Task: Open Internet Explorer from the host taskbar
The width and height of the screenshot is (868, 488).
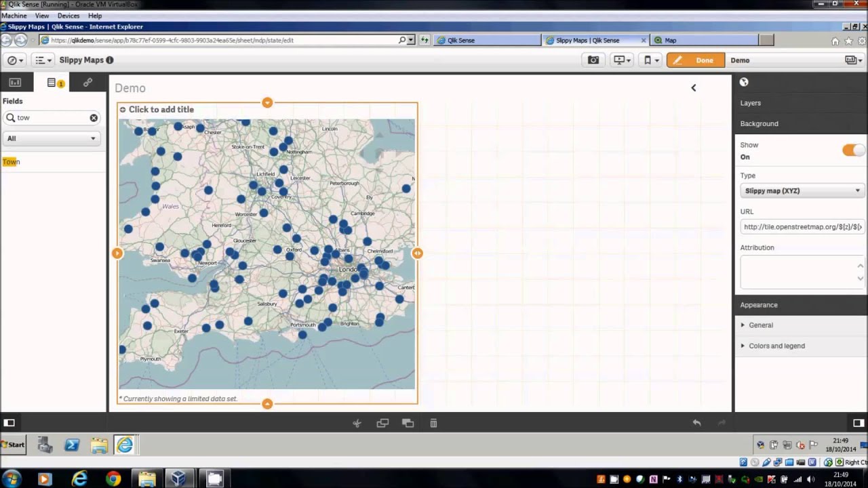Action: point(79,479)
